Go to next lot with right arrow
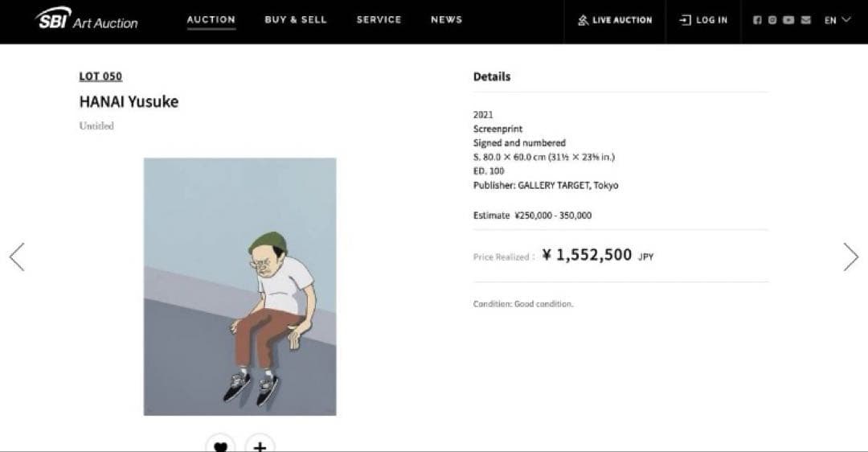The width and height of the screenshot is (868, 452). pos(850,257)
